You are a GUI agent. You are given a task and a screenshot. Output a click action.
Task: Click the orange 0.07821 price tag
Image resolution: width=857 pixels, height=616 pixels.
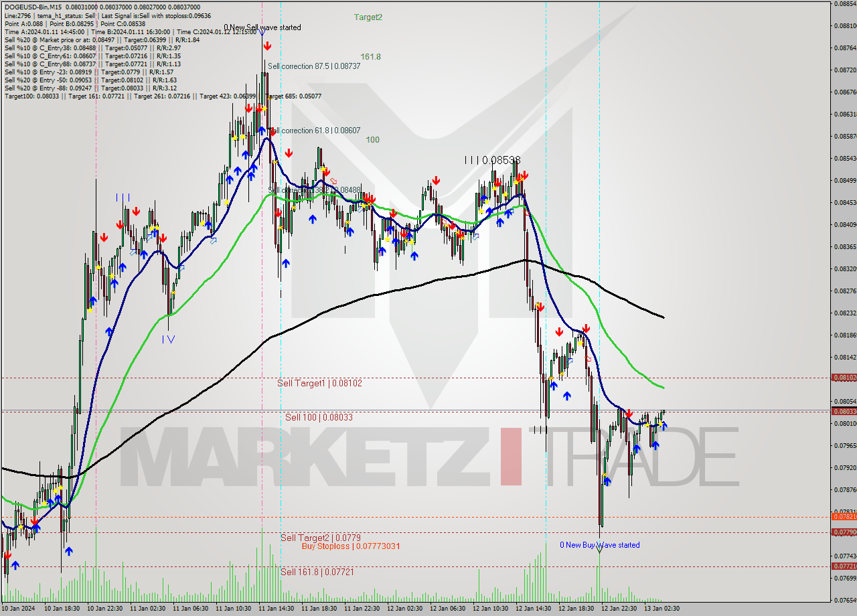(844, 516)
